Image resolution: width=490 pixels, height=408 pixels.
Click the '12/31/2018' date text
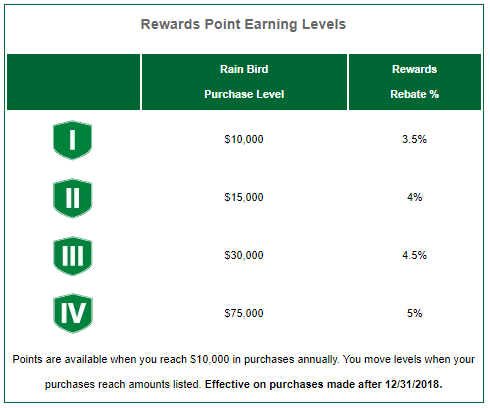(413, 384)
